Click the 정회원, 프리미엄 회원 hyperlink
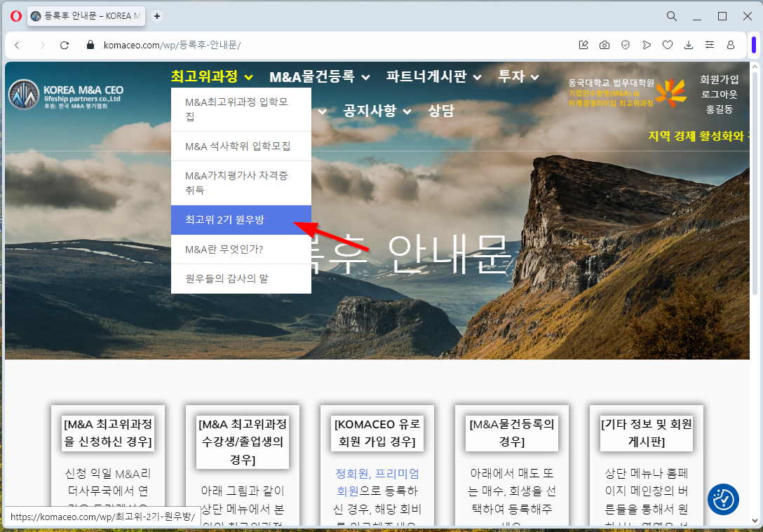Image resolution: width=763 pixels, height=532 pixels. 377,482
